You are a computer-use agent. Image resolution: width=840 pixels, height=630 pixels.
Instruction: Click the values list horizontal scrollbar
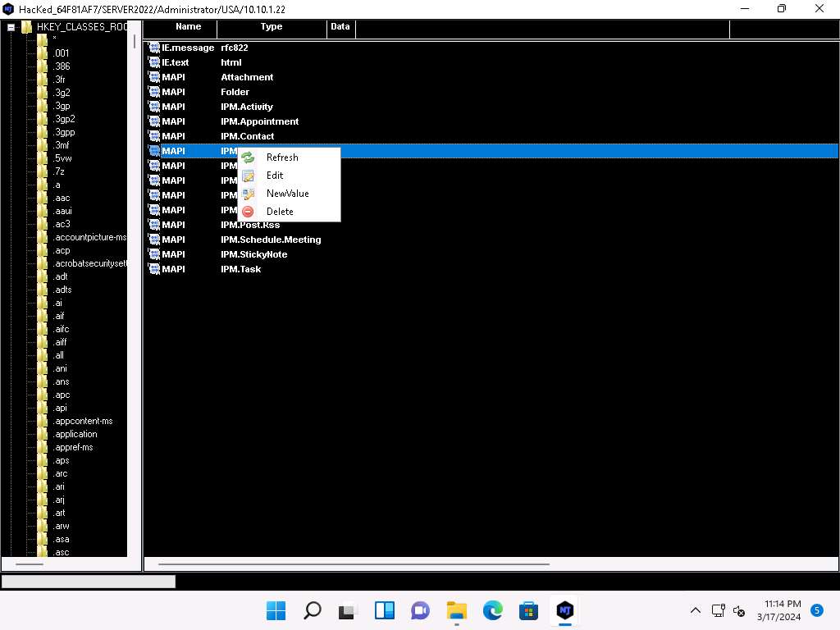(x=353, y=564)
